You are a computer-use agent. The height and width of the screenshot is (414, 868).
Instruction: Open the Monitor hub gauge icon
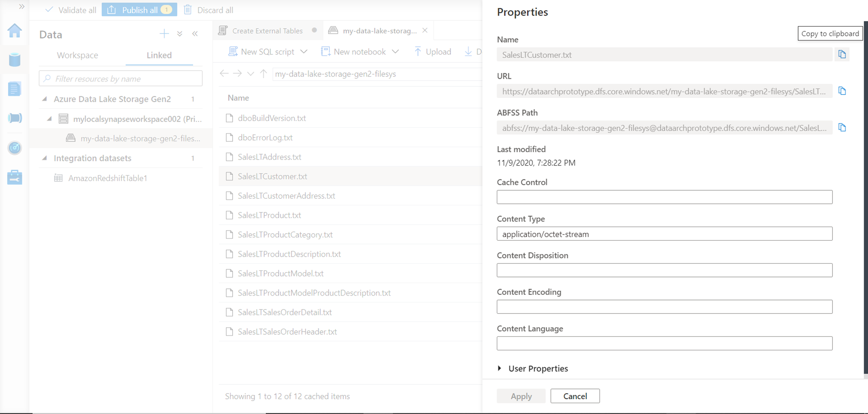tap(15, 148)
